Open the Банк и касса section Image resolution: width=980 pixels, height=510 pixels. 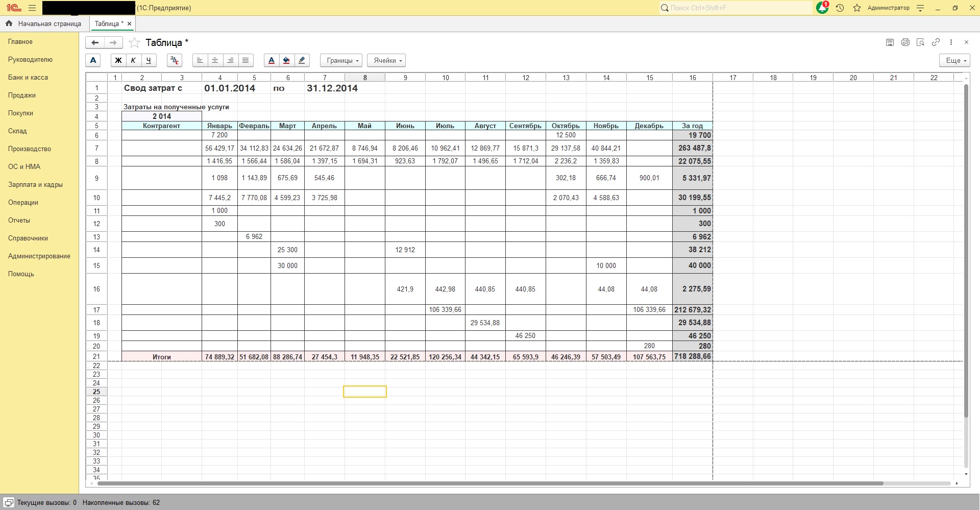(x=28, y=78)
